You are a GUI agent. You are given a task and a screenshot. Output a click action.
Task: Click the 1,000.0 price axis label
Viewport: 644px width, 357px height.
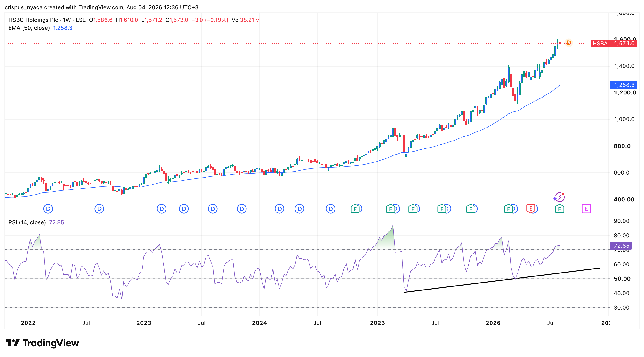pyautogui.click(x=624, y=119)
